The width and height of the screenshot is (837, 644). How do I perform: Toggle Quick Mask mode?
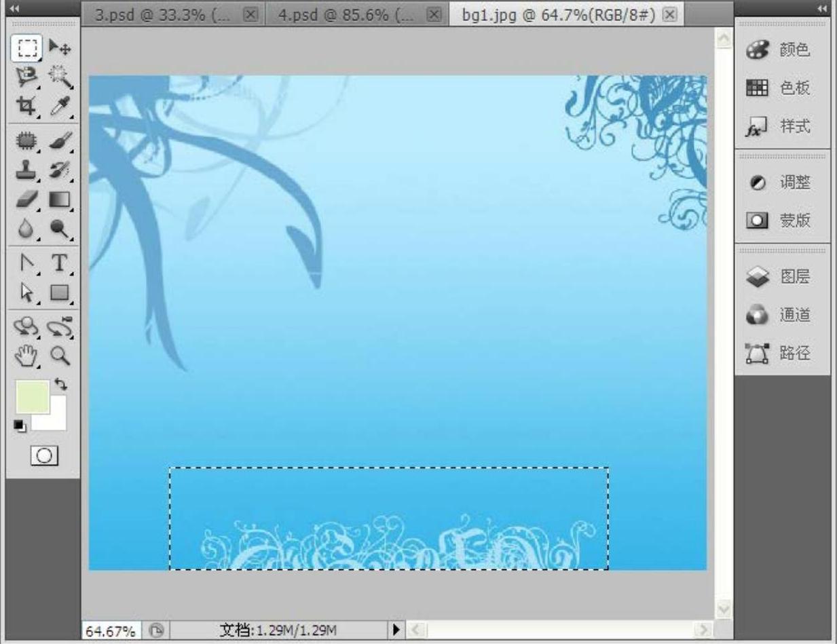pyautogui.click(x=44, y=456)
